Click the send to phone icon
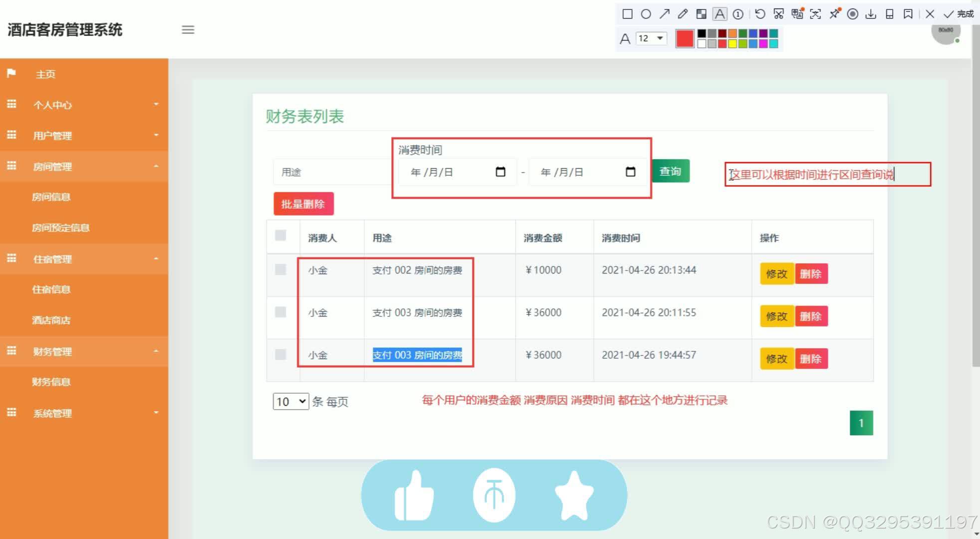The width and height of the screenshot is (980, 539). pos(889,14)
